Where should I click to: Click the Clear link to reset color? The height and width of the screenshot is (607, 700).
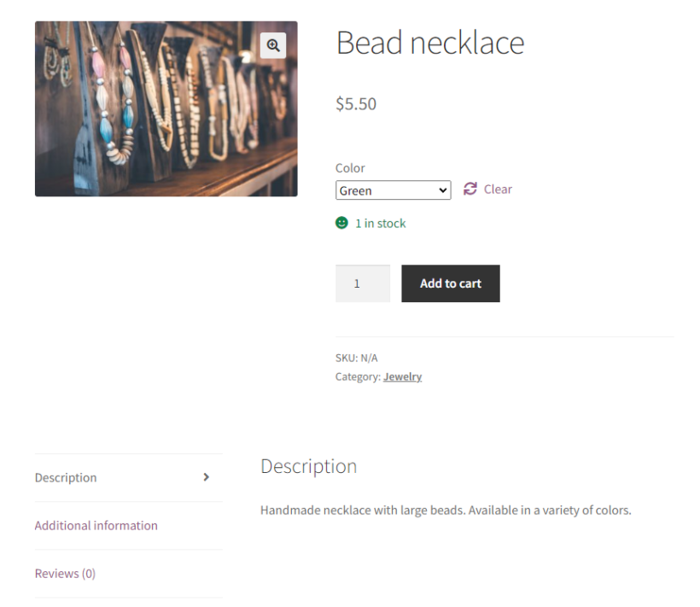coord(498,190)
